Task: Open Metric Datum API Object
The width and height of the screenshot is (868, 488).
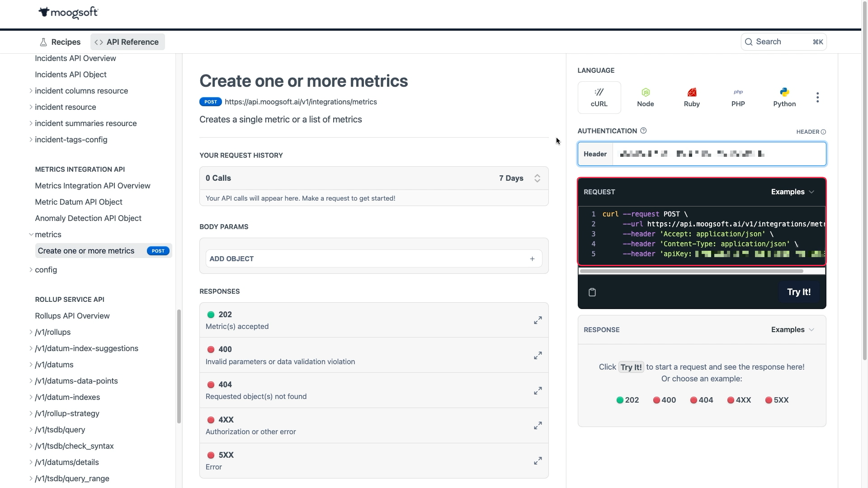Action: 79,202
